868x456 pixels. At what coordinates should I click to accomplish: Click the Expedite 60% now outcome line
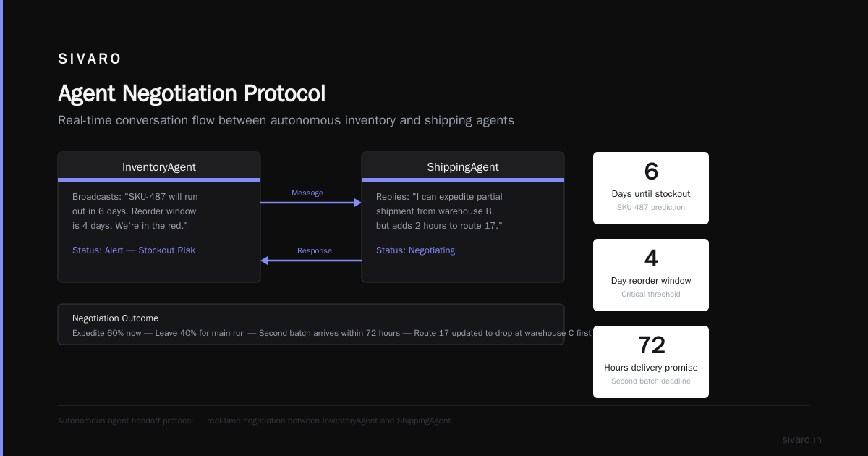pyautogui.click(x=331, y=333)
